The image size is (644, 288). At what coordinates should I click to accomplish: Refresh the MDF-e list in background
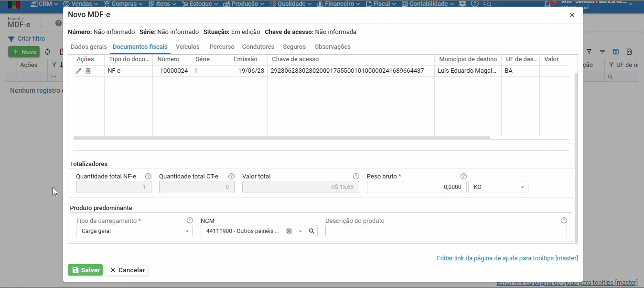pos(47,52)
